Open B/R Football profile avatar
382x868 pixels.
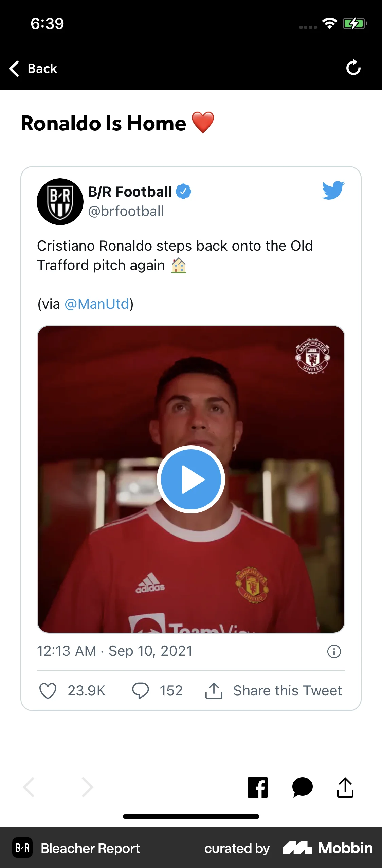tap(60, 202)
